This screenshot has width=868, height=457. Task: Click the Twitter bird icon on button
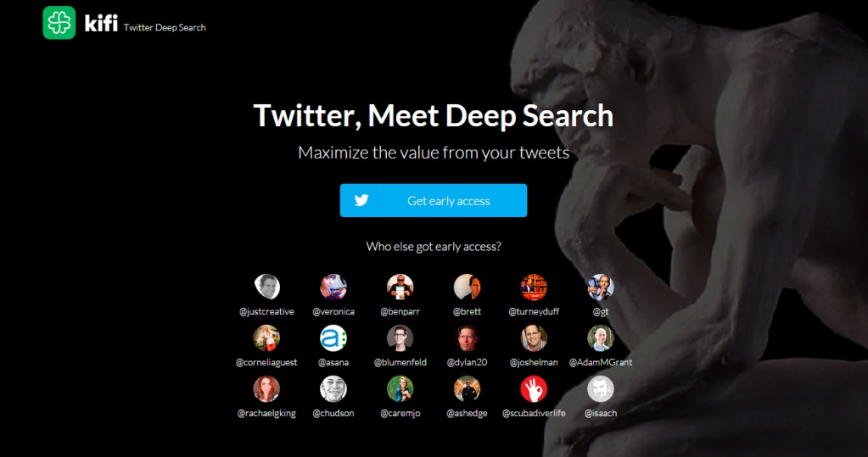(x=361, y=200)
